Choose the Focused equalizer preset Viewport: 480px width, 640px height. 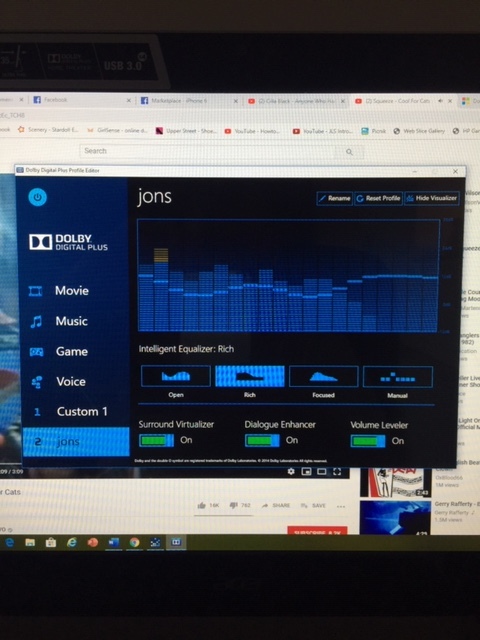pos(323,376)
